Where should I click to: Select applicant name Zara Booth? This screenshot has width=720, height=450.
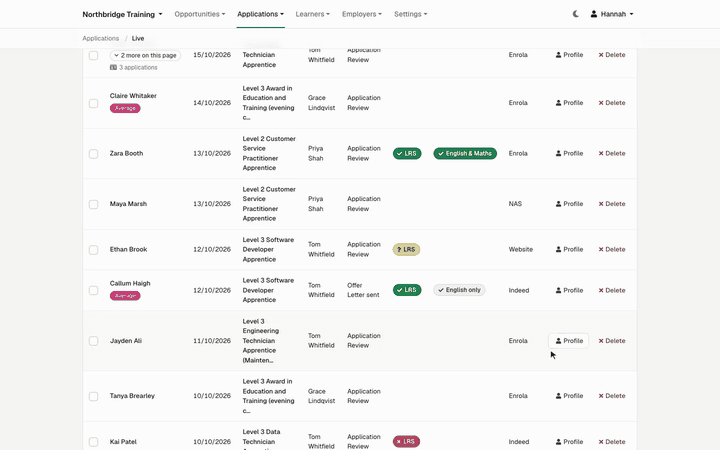tap(126, 153)
